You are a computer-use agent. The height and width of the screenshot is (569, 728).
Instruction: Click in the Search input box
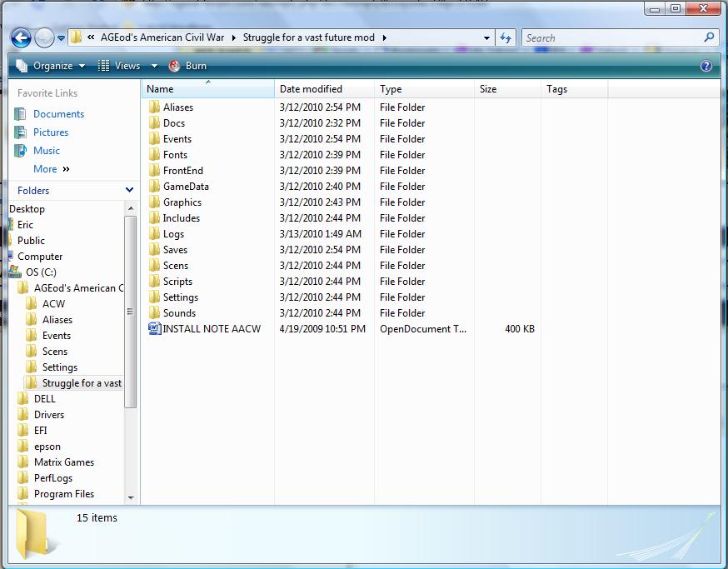[612, 37]
